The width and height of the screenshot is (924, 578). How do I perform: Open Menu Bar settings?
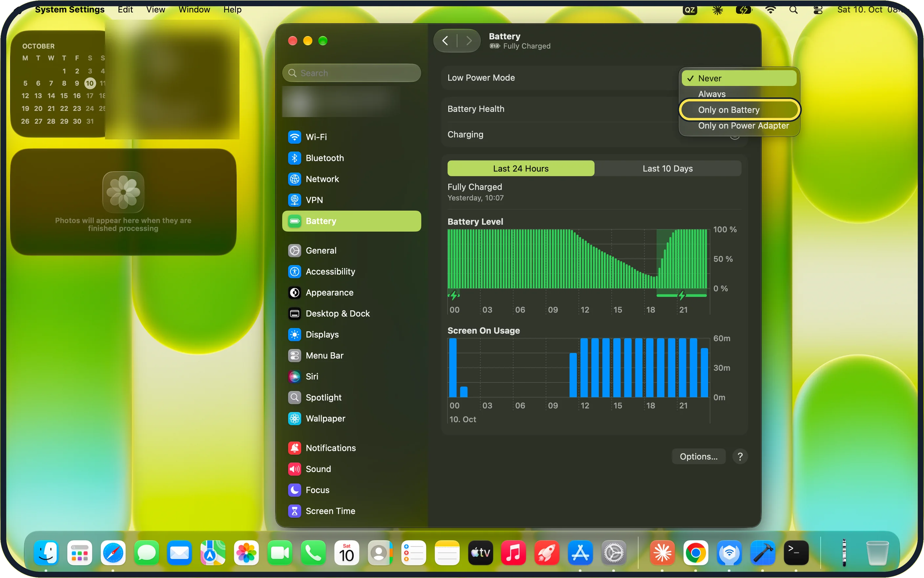pyautogui.click(x=351, y=356)
